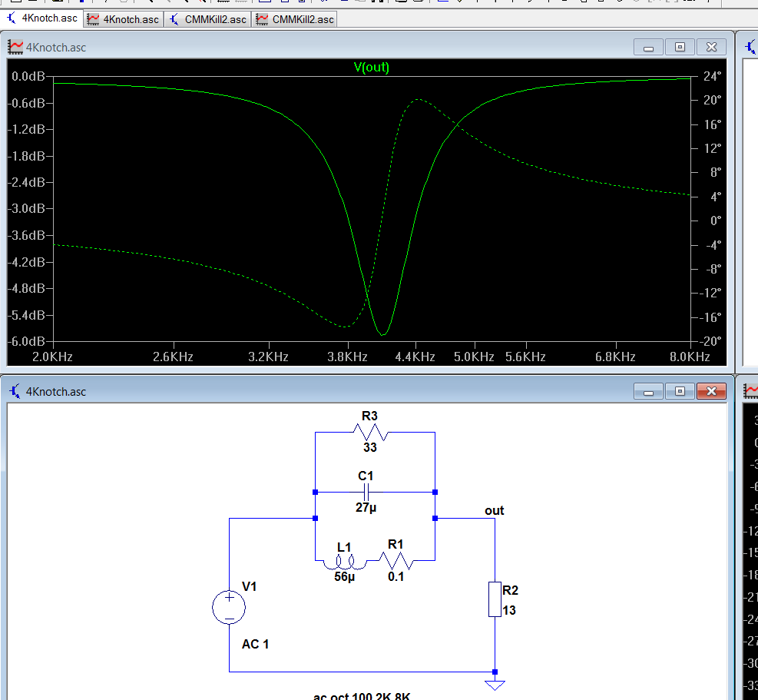Click the -6.0dB left axis label
Screen dimensions: 758x700
point(26,341)
